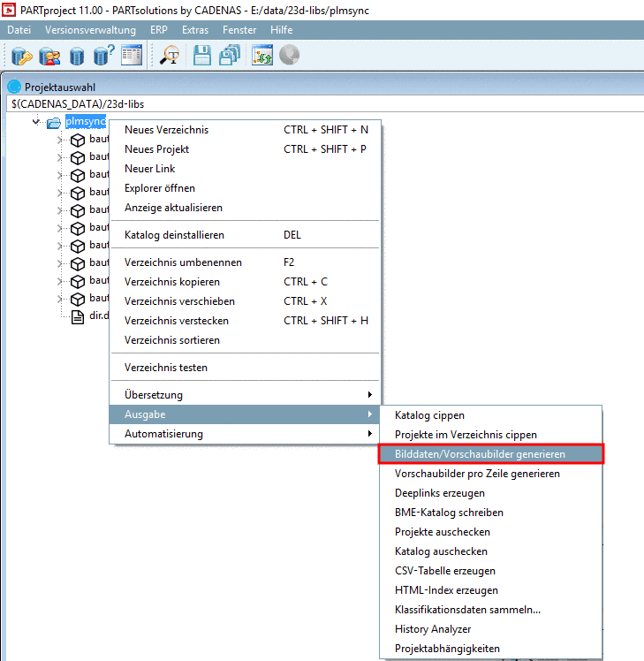Image resolution: width=644 pixels, height=661 pixels.
Task: Select Verzeichnis sortieren
Action: click(x=245, y=339)
